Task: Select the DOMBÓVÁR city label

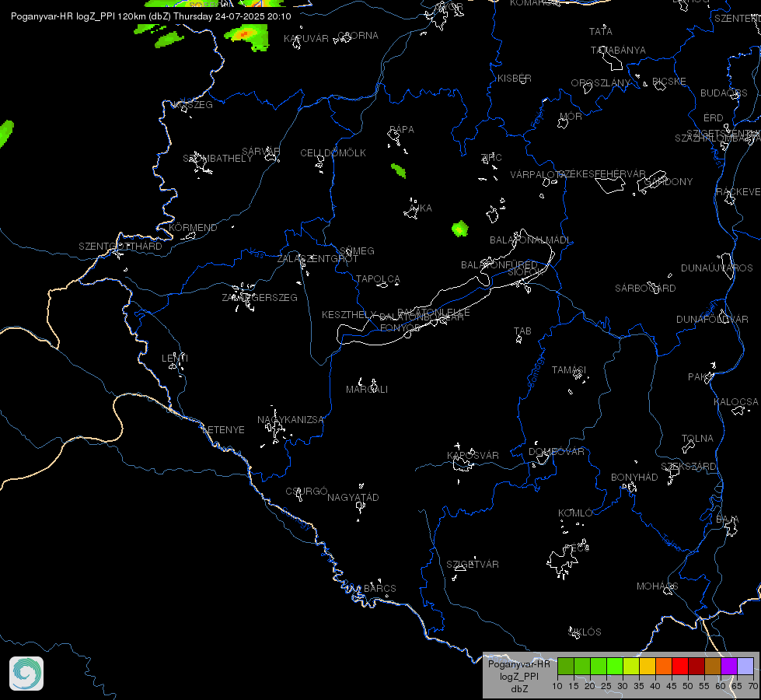Action: [x=557, y=451]
